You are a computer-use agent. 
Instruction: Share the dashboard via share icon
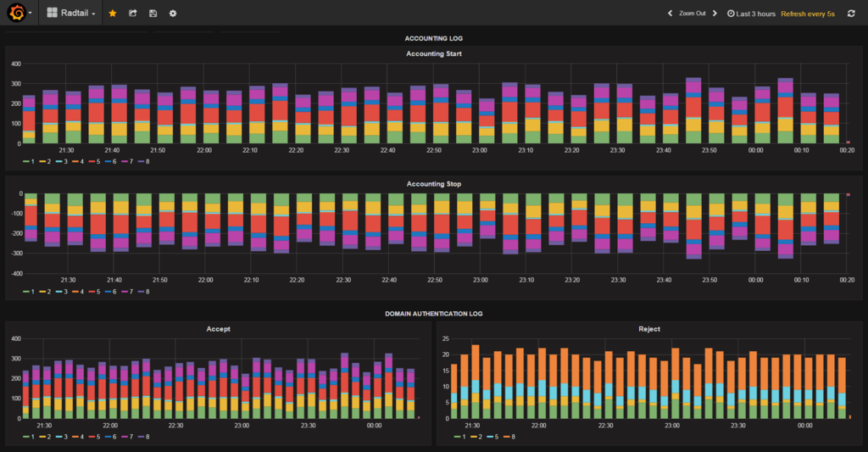pos(133,14)
